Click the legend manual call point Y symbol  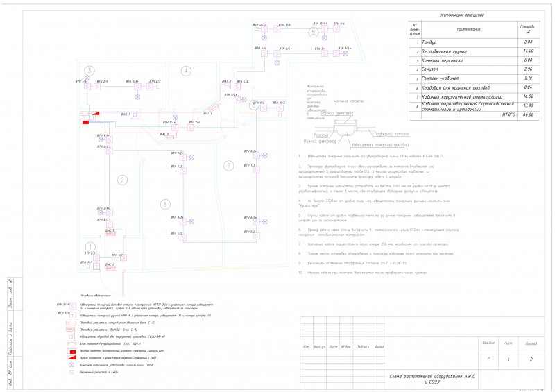click(x=73, y=315)
